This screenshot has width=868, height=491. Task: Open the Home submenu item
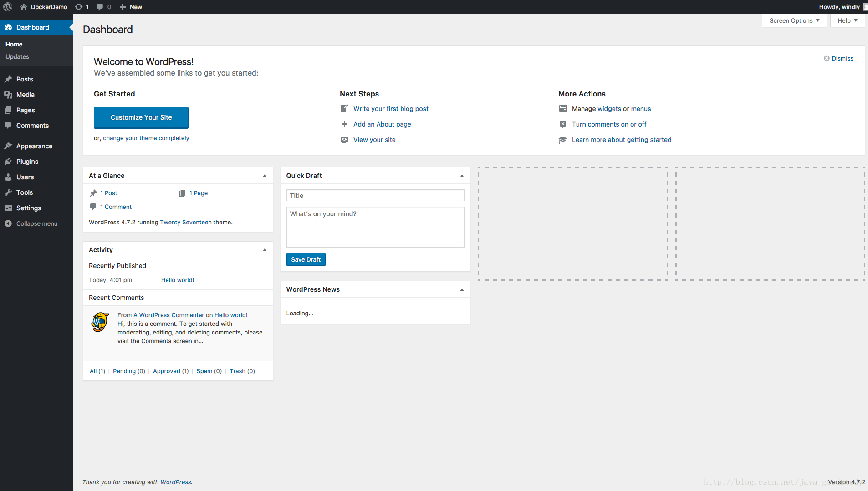14,44
